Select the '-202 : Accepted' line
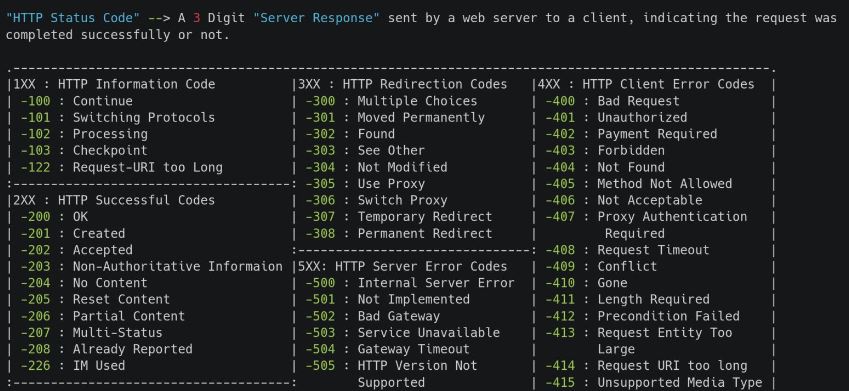The width and height of the screenshot is (849, 391). tap(76, 250)
